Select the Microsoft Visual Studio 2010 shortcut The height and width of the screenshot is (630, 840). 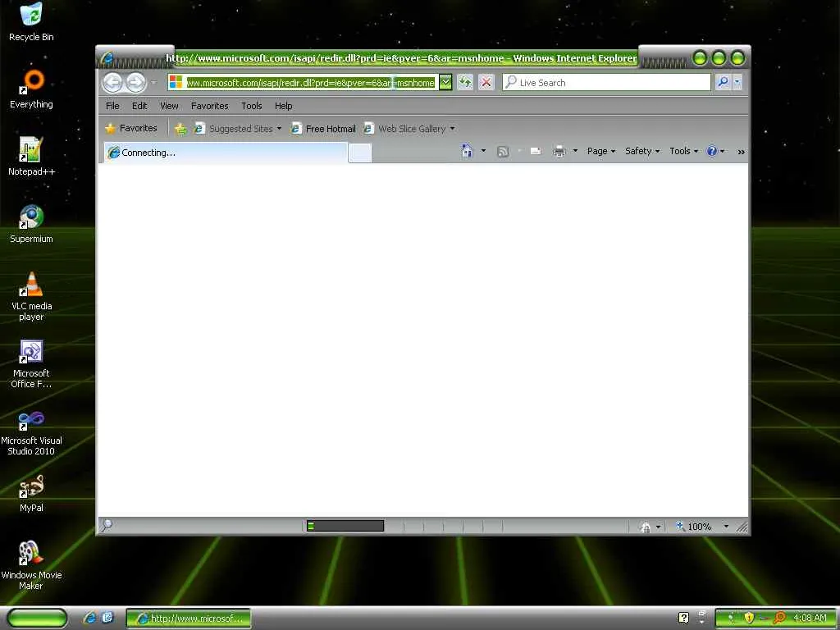coord(31,431)
